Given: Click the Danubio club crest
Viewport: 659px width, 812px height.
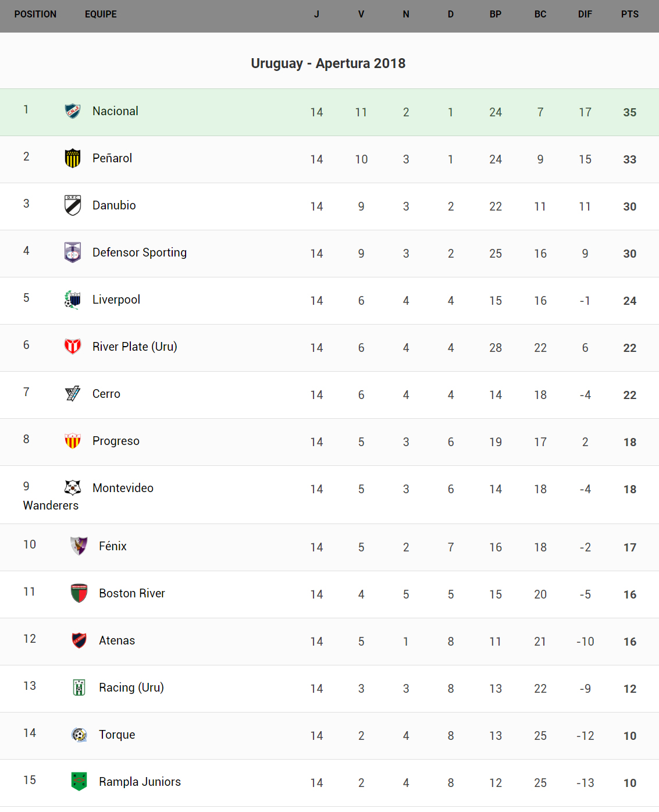Looking at the screenshot, I should pos(73,205).
